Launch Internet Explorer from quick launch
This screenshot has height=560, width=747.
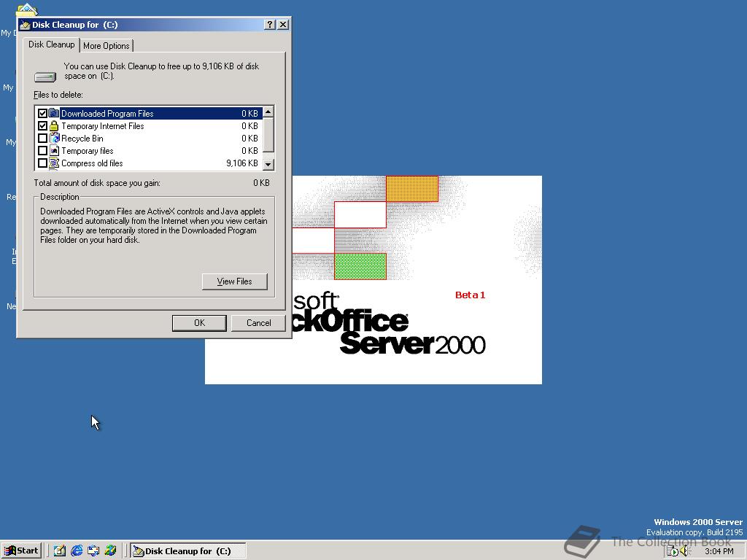[x=76, y=551]
